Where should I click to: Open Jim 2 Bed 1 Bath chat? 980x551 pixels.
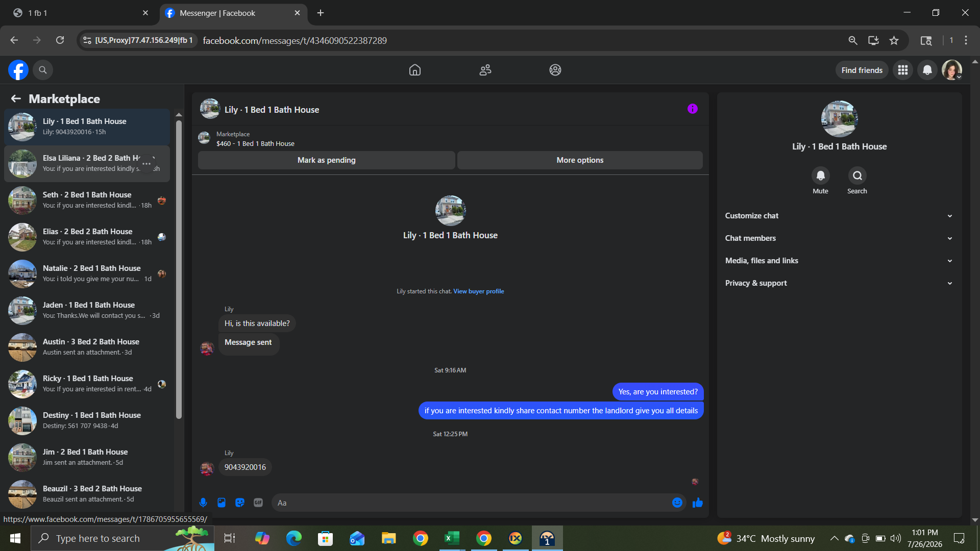tap(87, 457)
